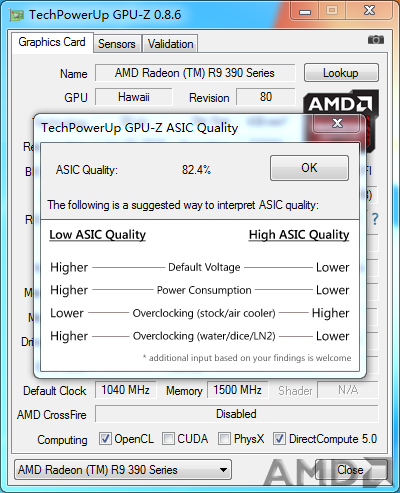Close the GPU-Z main window with X
This screenshot has width=400, height=493.
(369, 11)
